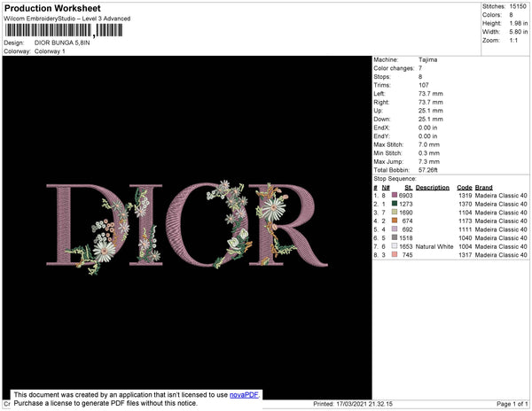Click the color swatch for thread 6903

click(395, 195)
